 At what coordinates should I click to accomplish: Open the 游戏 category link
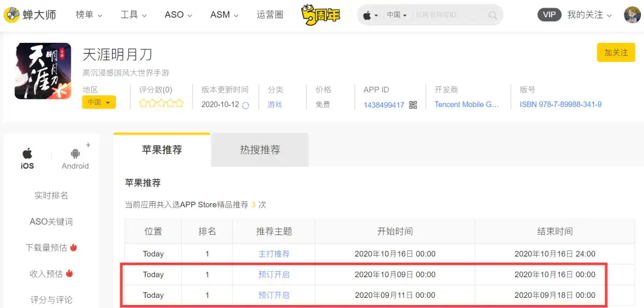[275, 105]
